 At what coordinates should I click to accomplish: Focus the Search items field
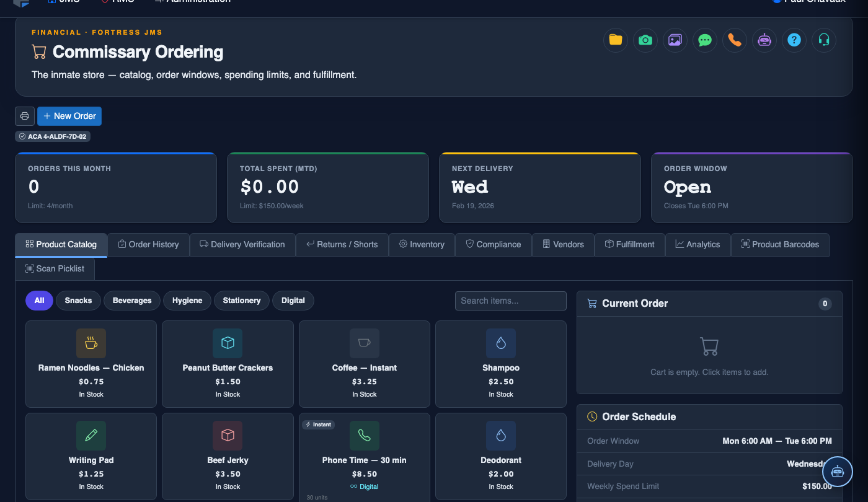pyautogui.click(x=510, y=301)
